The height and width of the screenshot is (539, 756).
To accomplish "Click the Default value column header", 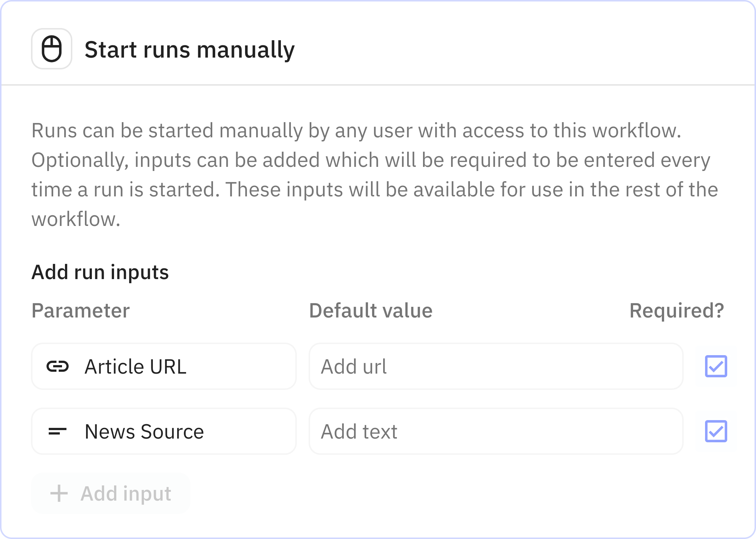I will pyautogui.click(x=371, y=310).
